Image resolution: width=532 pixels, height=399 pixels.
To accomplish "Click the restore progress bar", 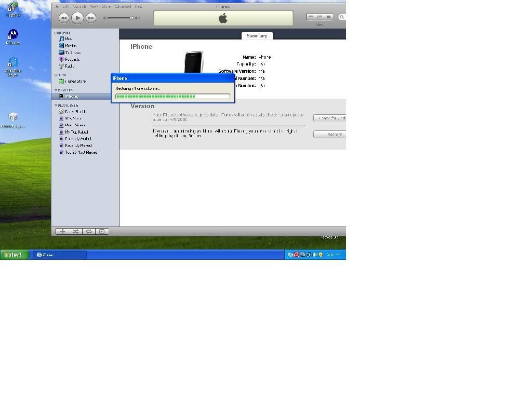I will [172, 96].
